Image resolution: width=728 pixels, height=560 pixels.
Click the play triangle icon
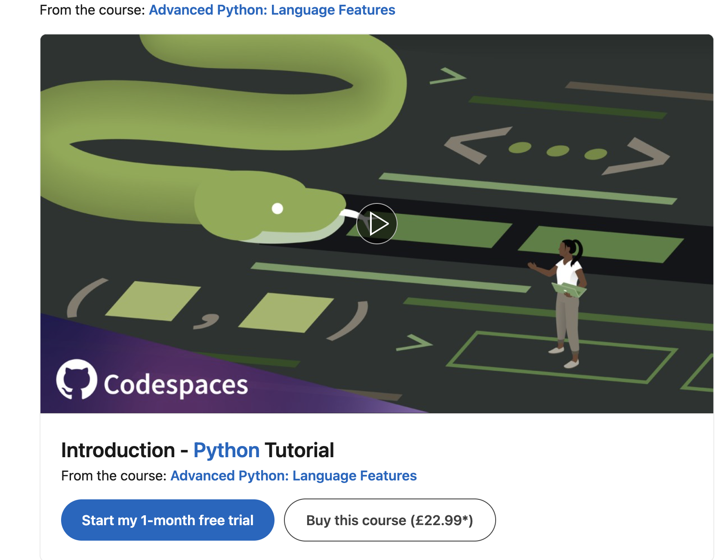[379, 223]
